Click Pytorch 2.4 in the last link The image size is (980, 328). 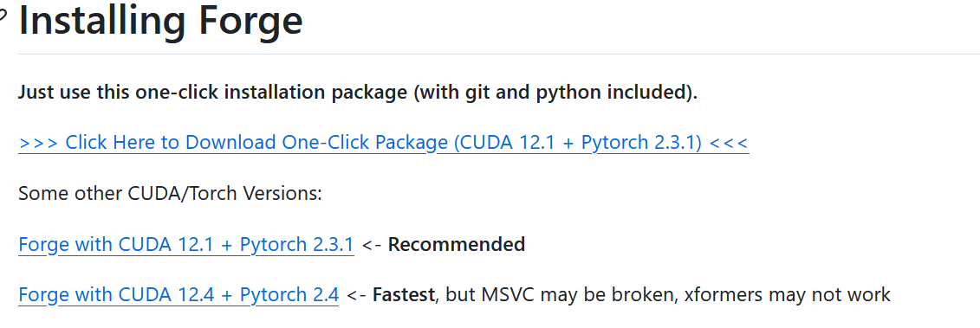[289, 294]
